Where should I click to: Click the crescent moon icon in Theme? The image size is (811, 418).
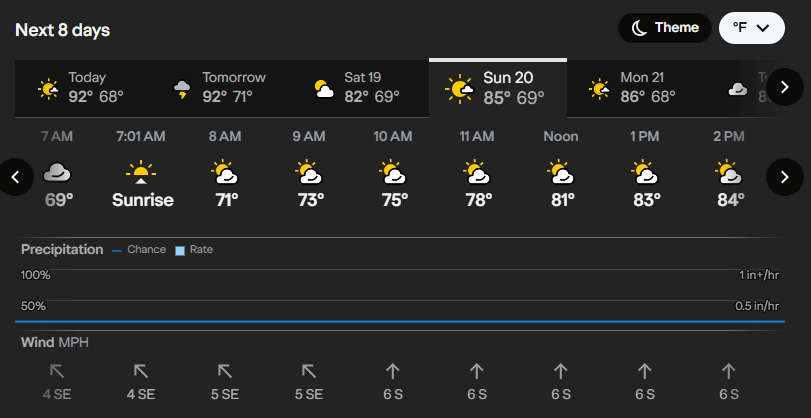(x=640, y=28)
